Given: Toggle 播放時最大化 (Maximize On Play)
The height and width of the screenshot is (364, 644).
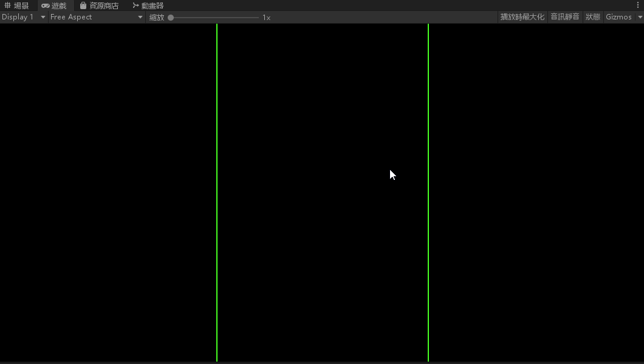Looking at the screenshot, I should click(522, 17).
